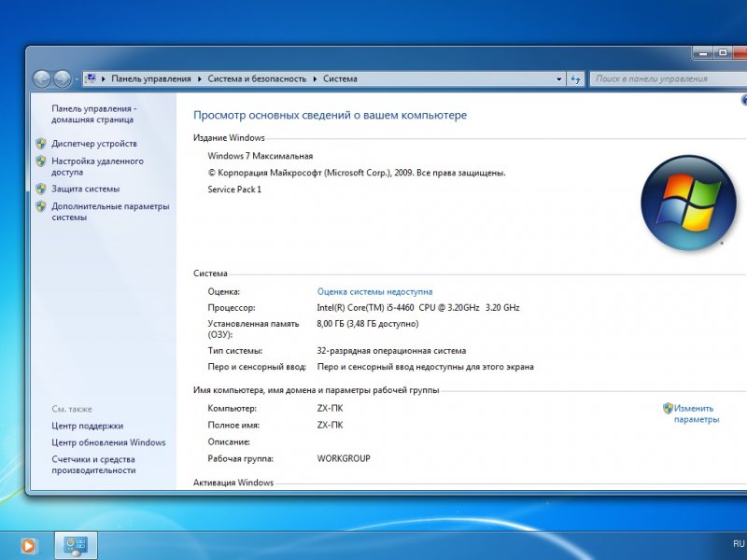Open the Центр поддержки link
The image size is (747, 560).
(x=87, y=426)
